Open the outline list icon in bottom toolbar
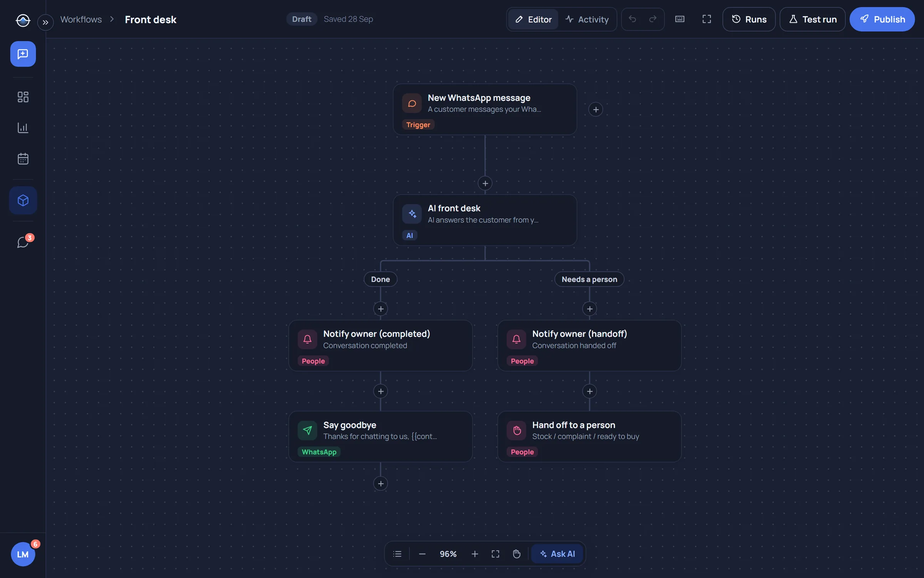The height and width of the screenshot is (578, 924). (397, 554)
